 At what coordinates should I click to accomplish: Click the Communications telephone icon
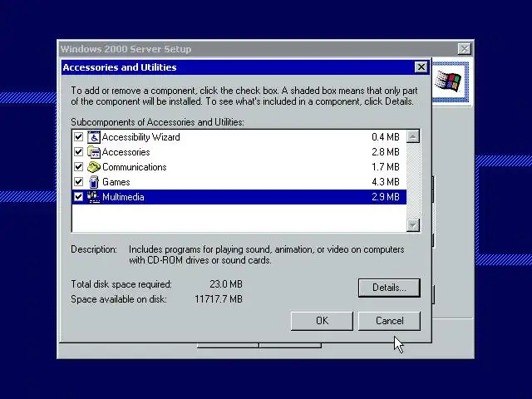tap(94, 167)
